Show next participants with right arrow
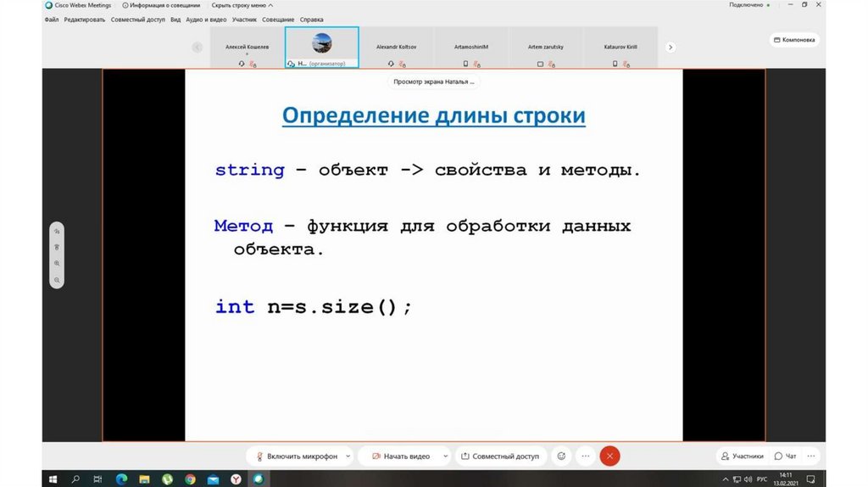 click(x=670, y=48)
